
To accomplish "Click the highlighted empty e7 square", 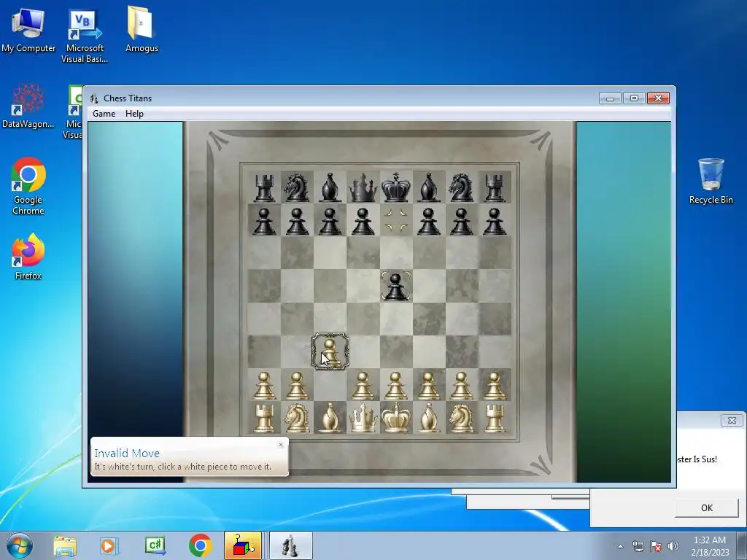I will (396, 220).
